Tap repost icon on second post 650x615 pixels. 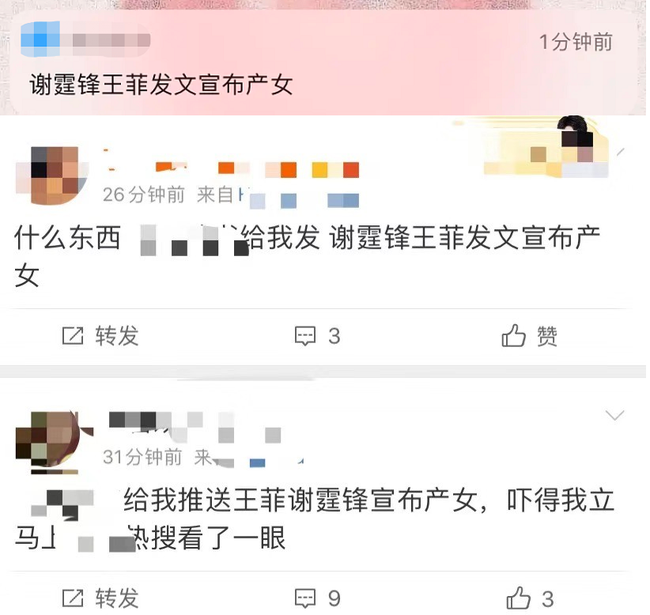click(x=73, y=598)
